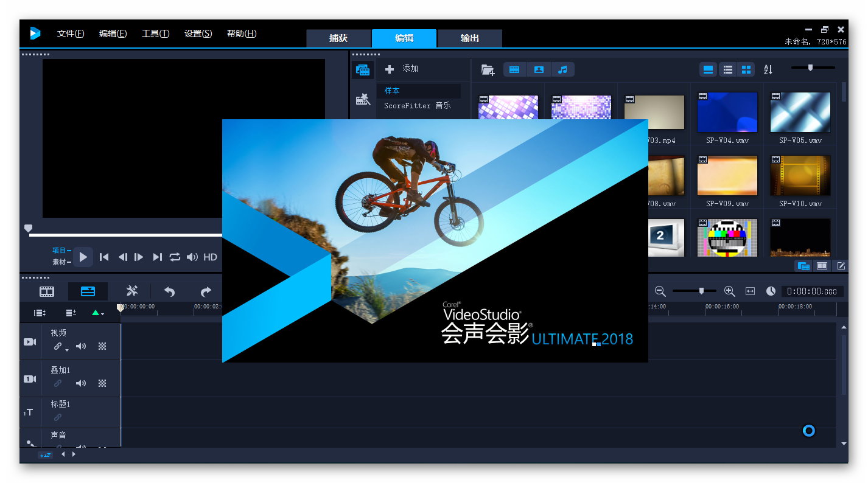Select the ScoreFitter 音乐 library folder
This screenshot has height=483, width=868.
pos(417,106)
